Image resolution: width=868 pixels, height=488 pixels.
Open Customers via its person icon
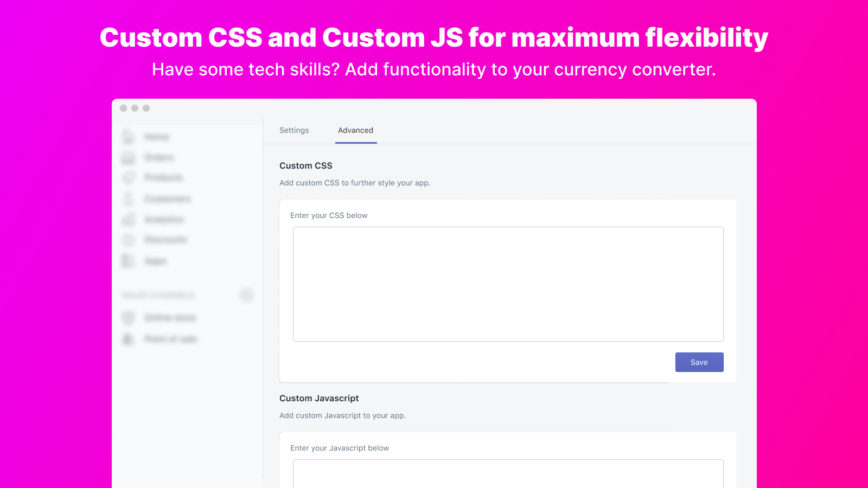click(x=128, y=199)
